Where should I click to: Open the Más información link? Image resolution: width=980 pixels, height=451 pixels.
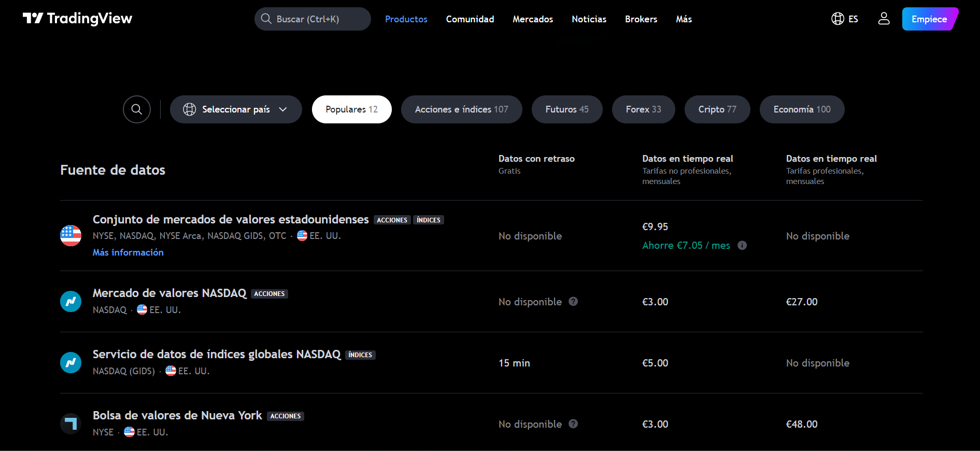(128, 252)
